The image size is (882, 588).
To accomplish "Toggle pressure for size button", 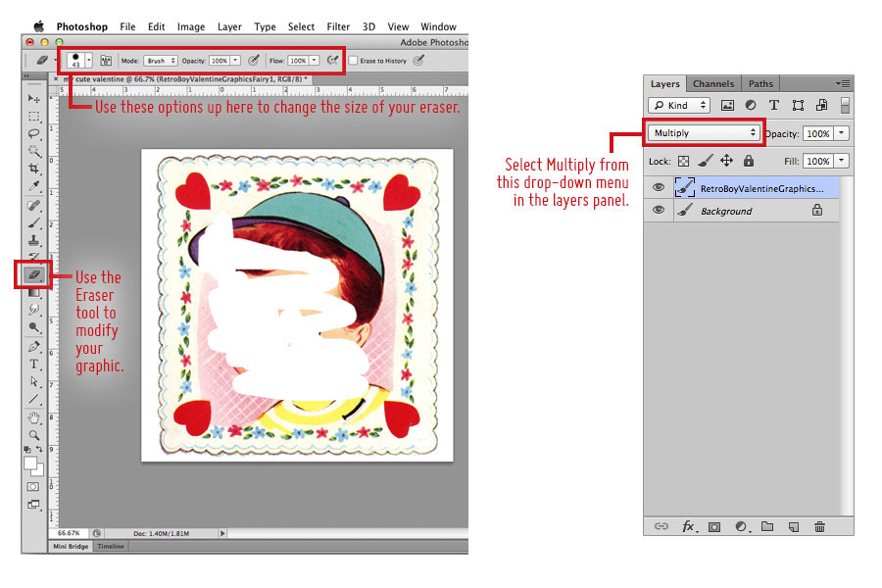I will [418, 60].
